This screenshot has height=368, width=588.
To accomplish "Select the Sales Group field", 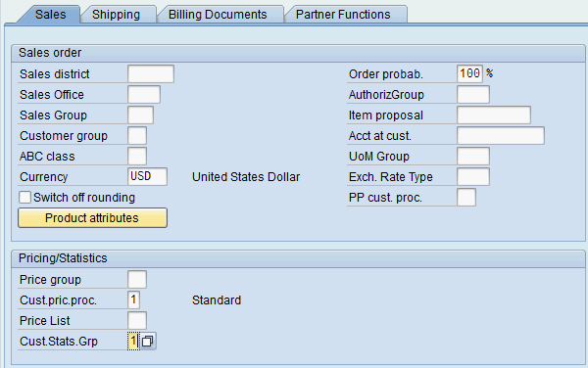I will [x=140, y=115].
